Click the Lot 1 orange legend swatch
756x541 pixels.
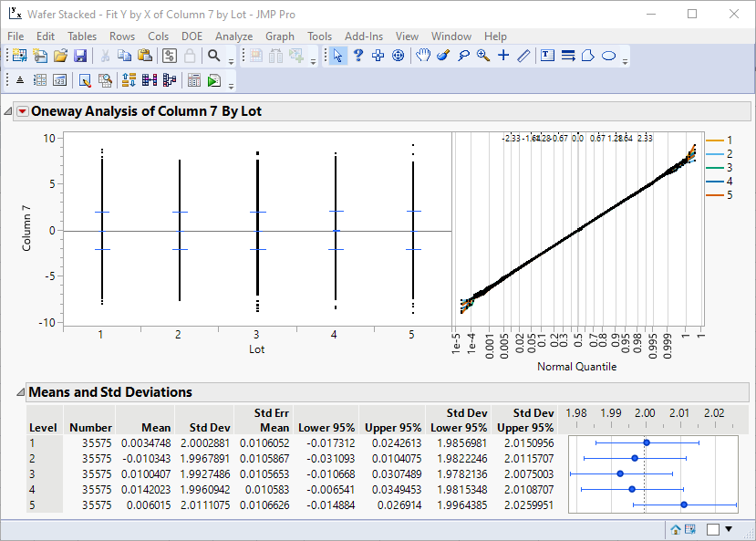tap(714, 140)
